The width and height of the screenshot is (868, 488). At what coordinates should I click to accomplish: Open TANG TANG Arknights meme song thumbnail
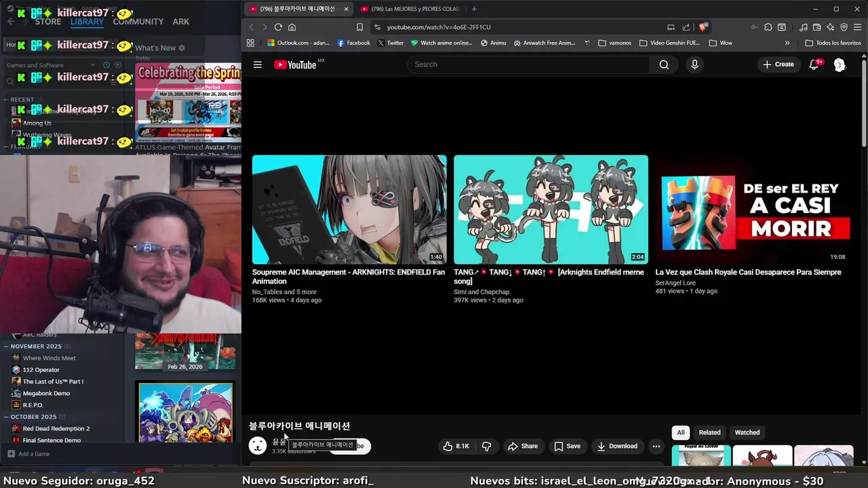(551, 209)
